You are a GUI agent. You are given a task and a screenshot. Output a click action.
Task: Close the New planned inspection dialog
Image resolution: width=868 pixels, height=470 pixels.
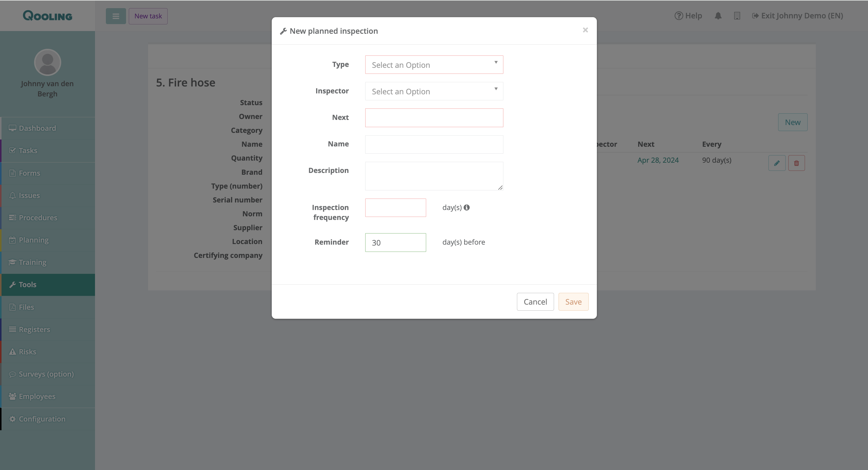(585, 30)
